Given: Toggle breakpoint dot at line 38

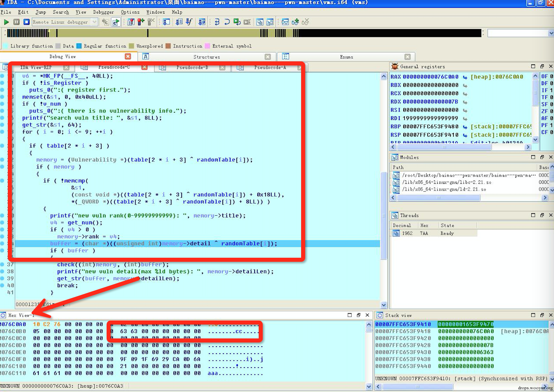Looking at the screenshot, I should tap(2, 271).
